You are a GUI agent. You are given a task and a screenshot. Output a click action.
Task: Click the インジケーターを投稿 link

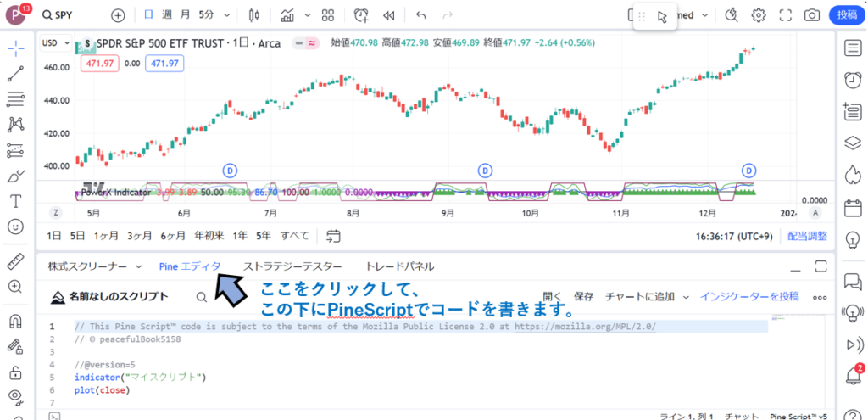click(x=748, y=296)
